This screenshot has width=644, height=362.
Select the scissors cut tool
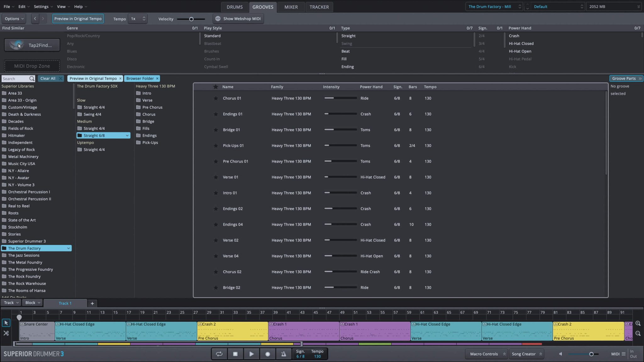pyautogui.click(x=6, y=333)
